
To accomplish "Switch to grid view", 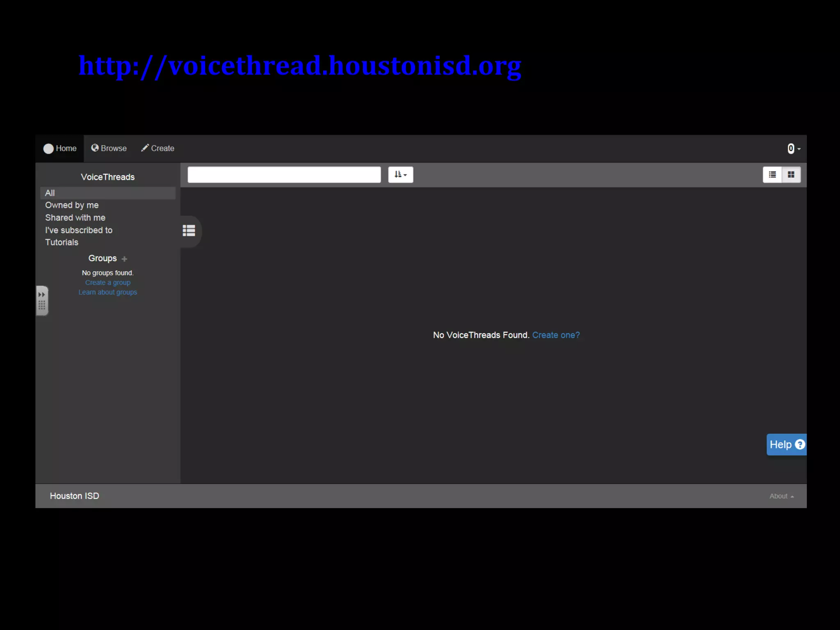I will point(791,175).
